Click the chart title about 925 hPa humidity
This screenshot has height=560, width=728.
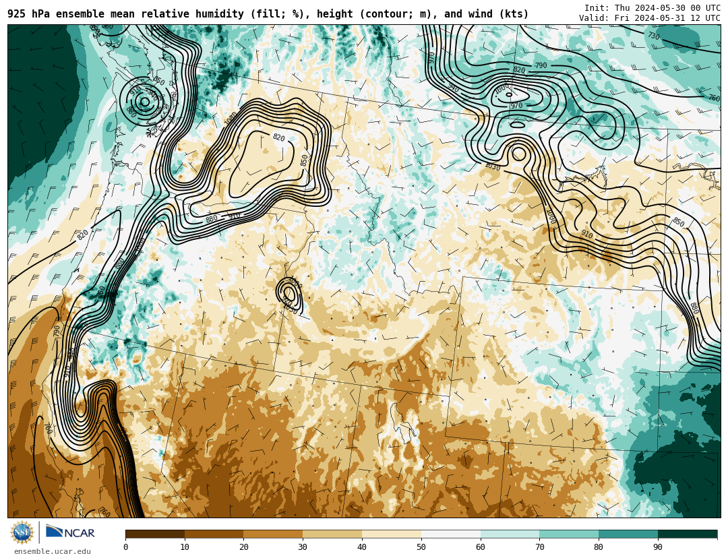tap(268, 14)
